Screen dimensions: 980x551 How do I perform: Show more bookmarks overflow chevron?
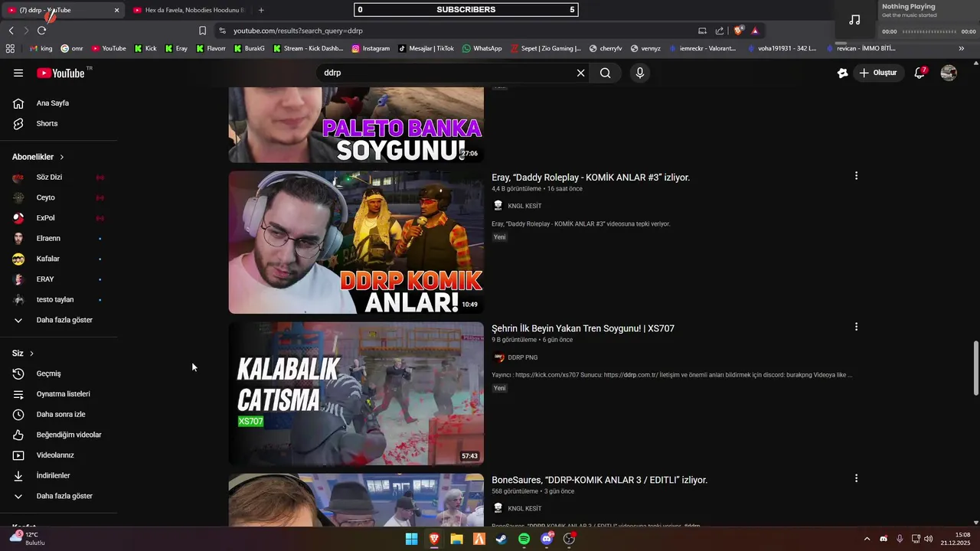point(962,48)
